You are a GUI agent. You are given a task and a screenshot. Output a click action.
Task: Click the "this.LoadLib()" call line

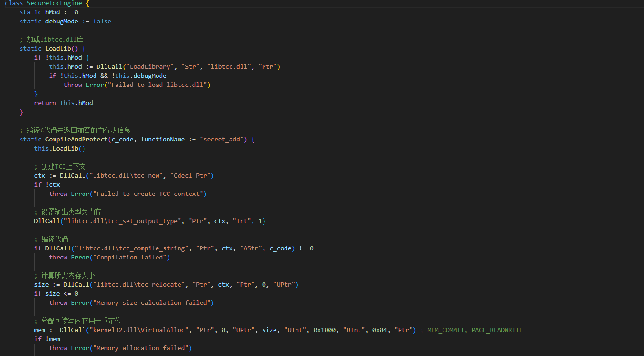point(60,149)
